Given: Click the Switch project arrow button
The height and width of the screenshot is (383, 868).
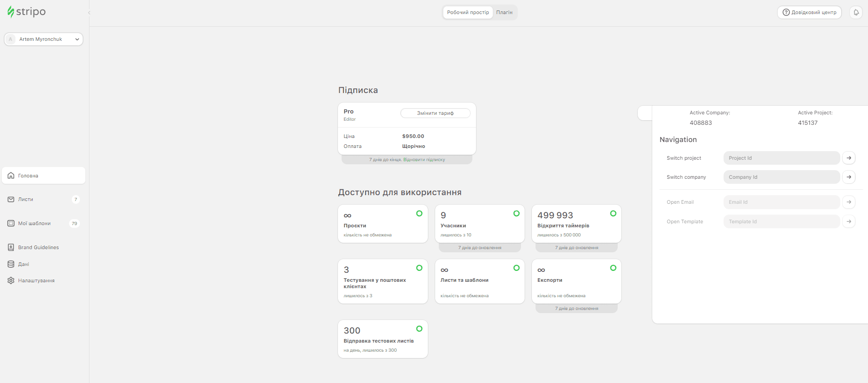Looking at the screenshot, I should tap(848, 158).
